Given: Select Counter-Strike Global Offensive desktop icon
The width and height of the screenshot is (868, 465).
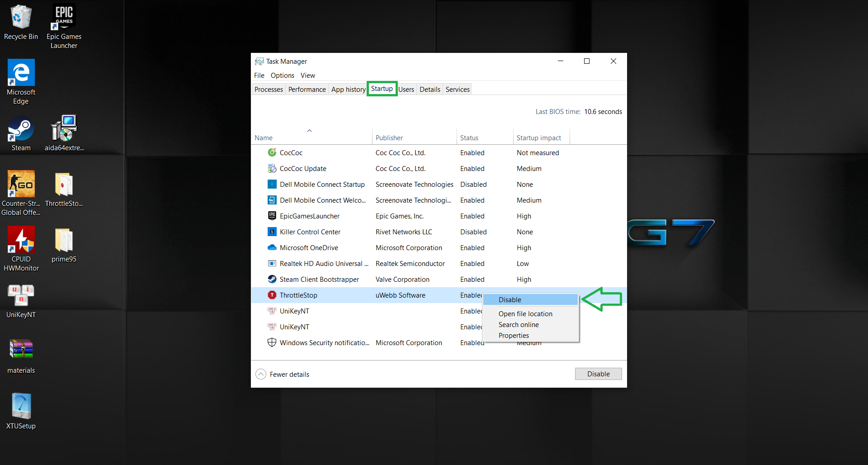Looking at the screenshot, I should [x=21, y=193].
